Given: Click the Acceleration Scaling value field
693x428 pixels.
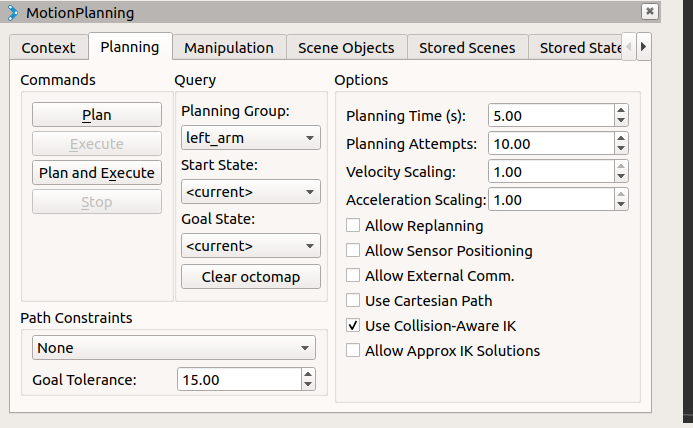Looking at the screenshot, I should [x=551, y=199].
